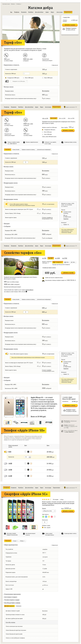Switch on the 64GB storage toggle

(6, 476)
